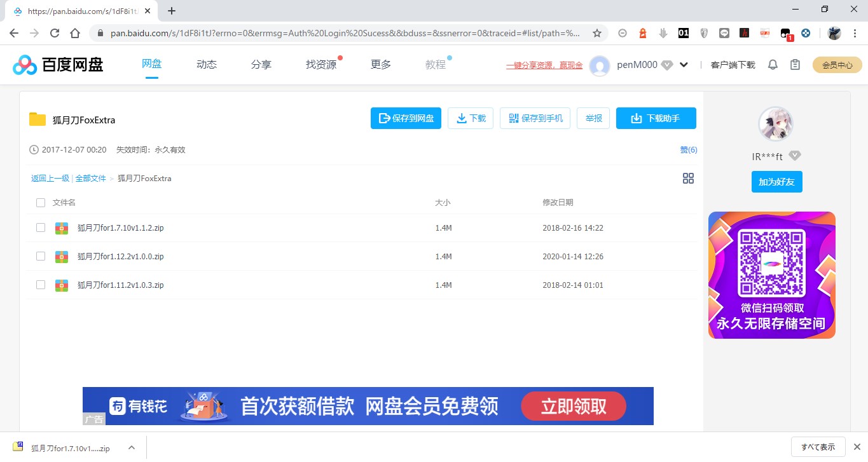The height and width of the screenshot is (462, 868).
Task: Bookmark this page with star icon
Action: point(596,33)
